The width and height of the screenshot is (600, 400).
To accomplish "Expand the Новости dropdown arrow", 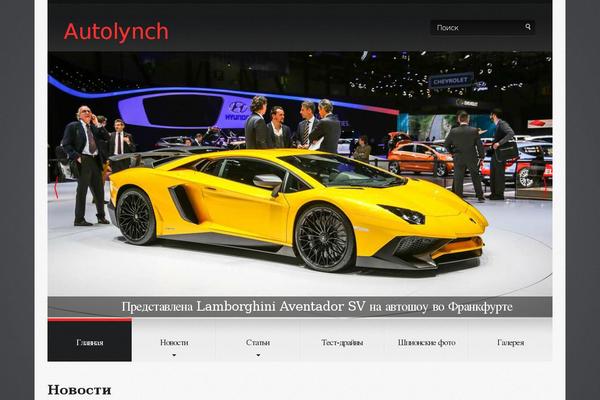I will click(174, 355).
